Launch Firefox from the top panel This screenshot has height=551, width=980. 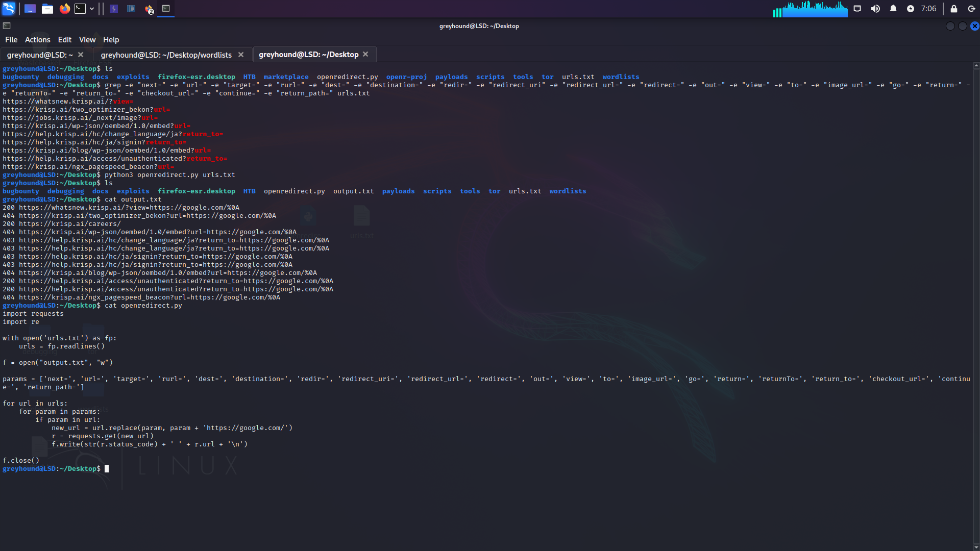[x=65, y=9]
